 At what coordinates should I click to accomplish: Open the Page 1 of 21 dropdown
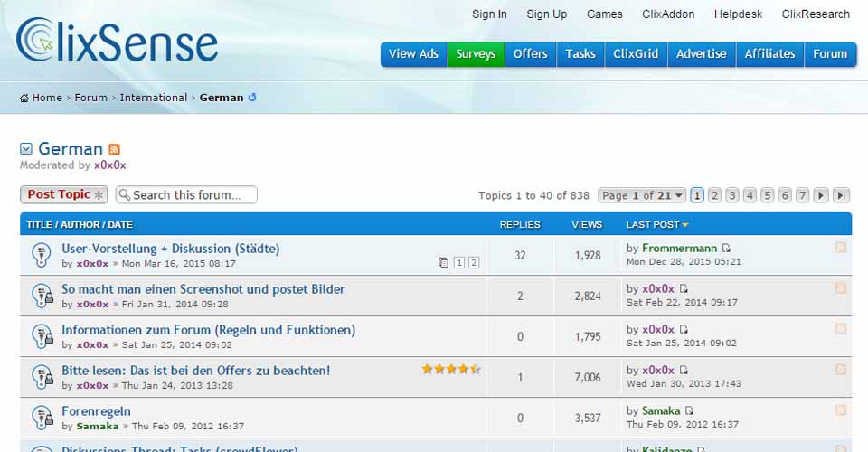tap(642, 195)
